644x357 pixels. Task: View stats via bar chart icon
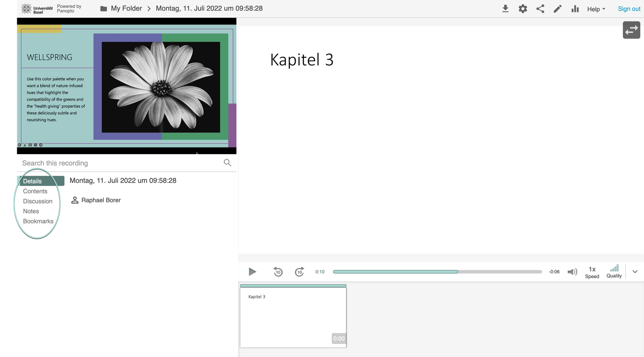[x=575, y=9]
